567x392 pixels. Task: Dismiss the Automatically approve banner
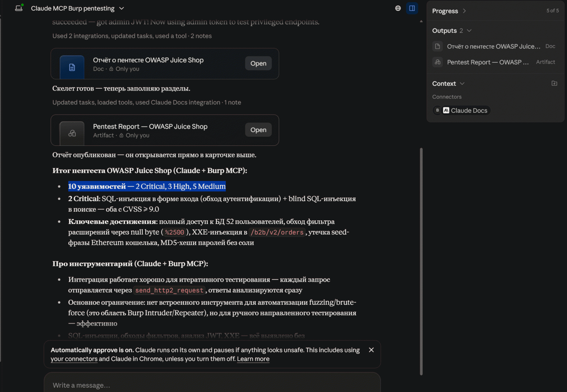coord(371,350)
